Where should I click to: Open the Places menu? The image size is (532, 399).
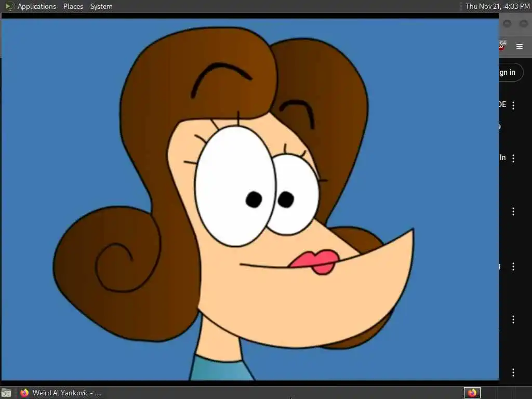coord(73,6)
